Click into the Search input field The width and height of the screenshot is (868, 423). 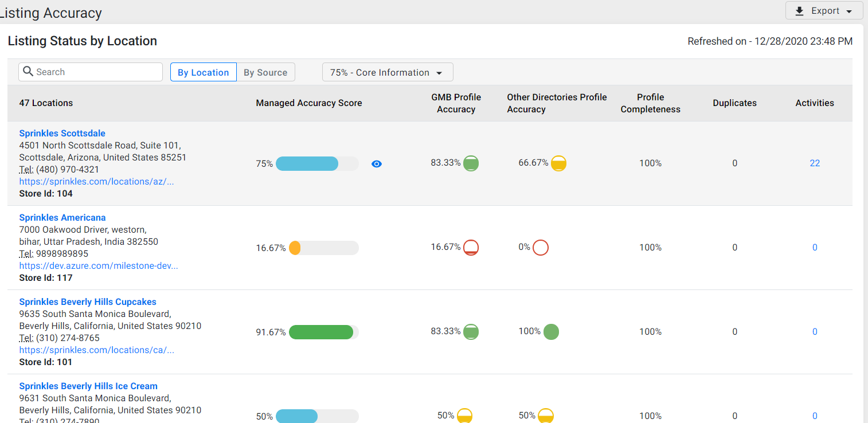[x=91, y=72]
